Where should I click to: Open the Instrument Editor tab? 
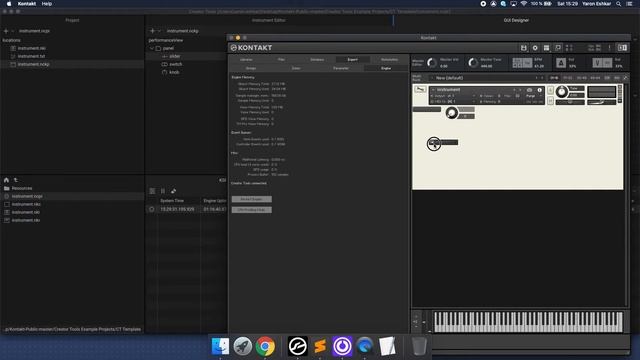click(269, 20)
